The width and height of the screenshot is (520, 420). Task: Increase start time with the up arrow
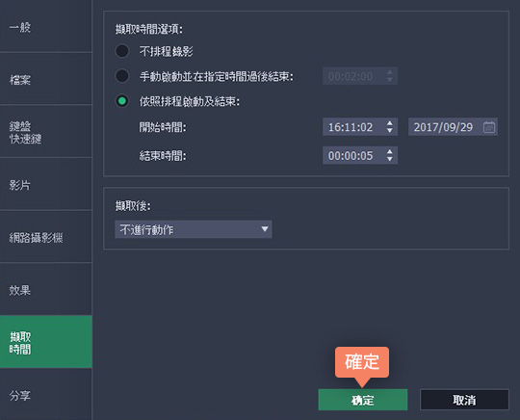[390, 123]
